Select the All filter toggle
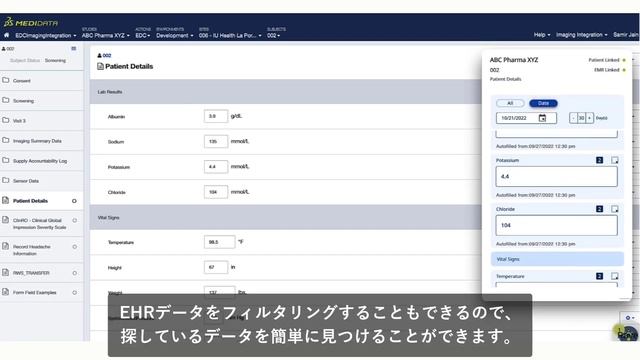This screenshot has width=640, height=360. pos(510,103)
